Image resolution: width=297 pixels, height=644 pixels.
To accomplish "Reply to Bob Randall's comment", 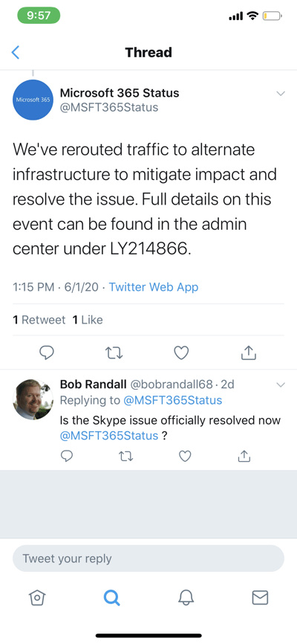I will pos(68,456).
